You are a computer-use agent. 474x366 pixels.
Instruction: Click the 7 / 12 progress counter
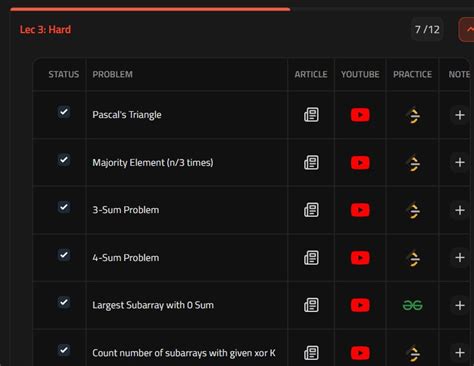[427, 30]
